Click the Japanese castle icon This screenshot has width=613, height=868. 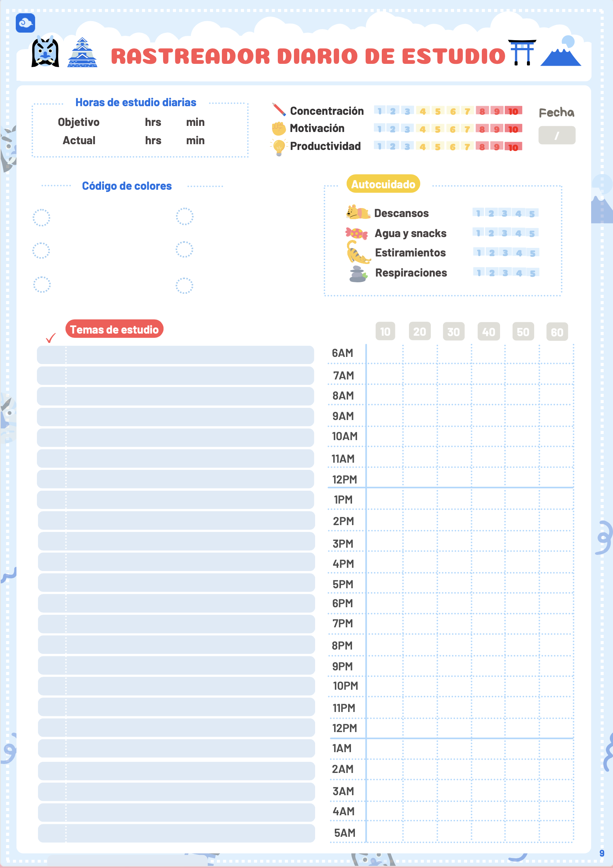[x=82, y=53]
